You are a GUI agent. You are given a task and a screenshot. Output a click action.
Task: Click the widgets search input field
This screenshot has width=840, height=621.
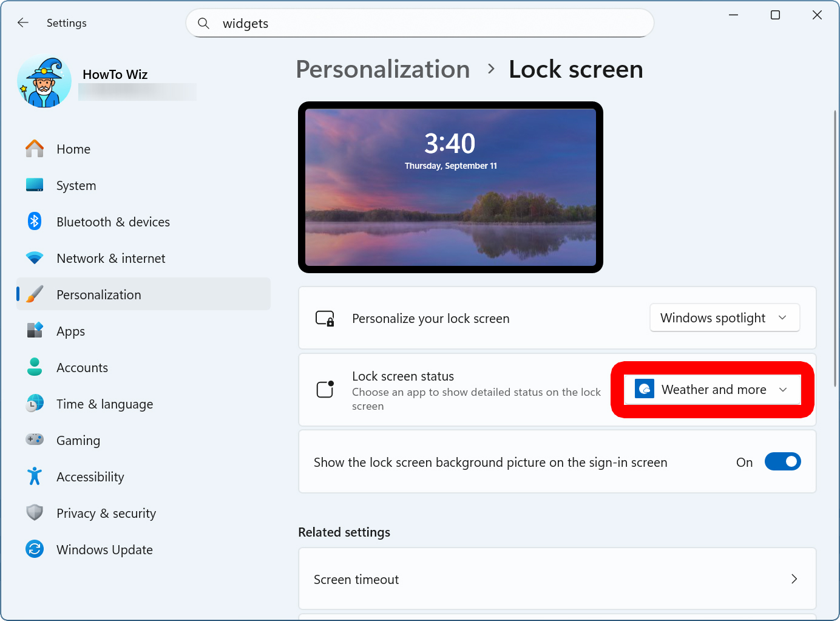coord(425,23)
